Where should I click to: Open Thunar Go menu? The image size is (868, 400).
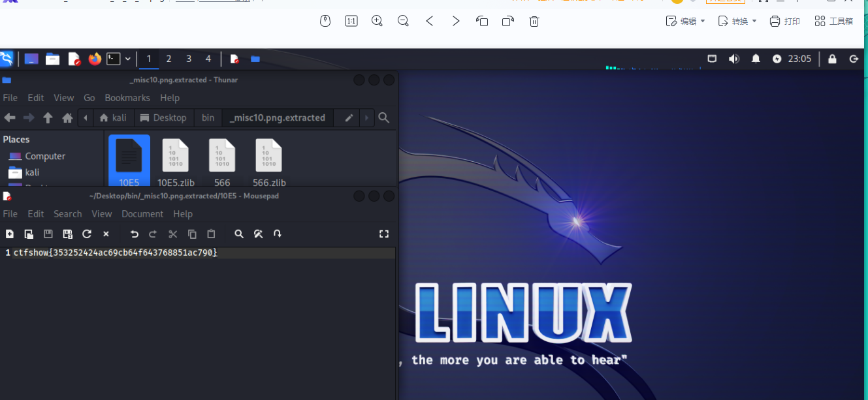point(89,98)
